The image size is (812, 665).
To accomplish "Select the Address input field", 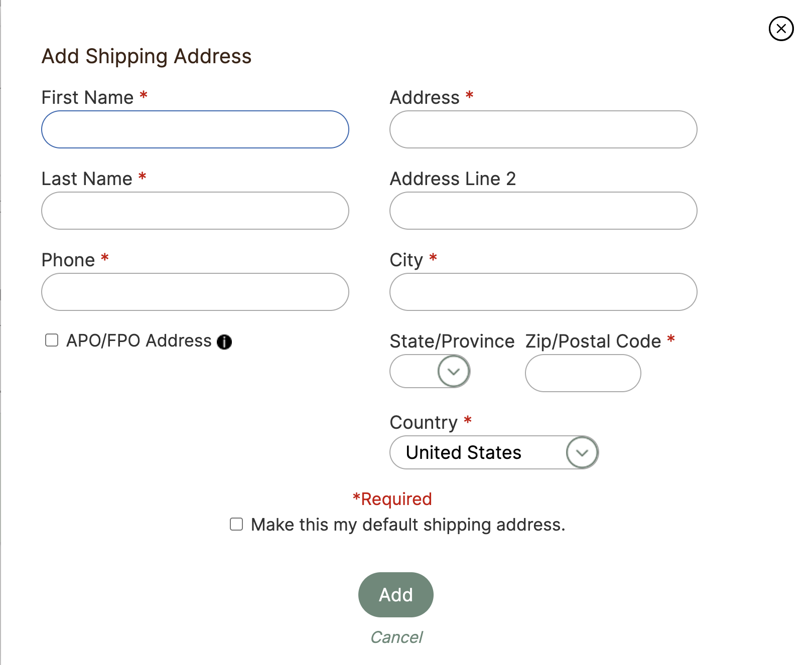I will click(x=544, y=129).
